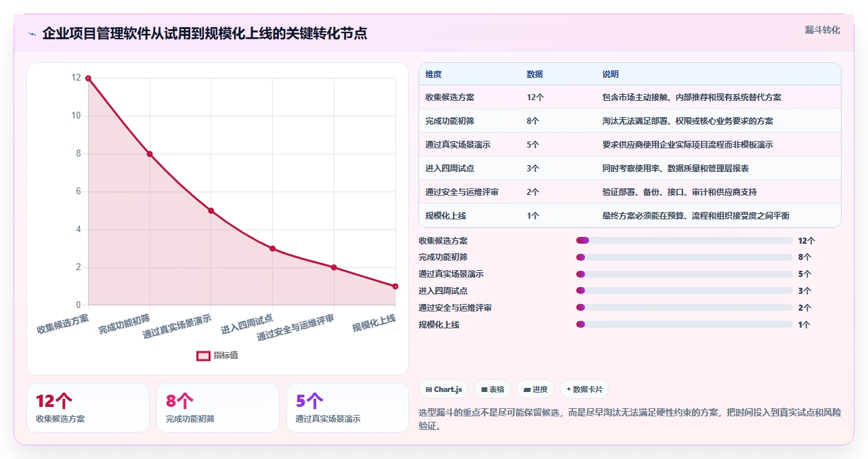Click the 2个 table value
The image size is (868, 459).
(533, 192)
